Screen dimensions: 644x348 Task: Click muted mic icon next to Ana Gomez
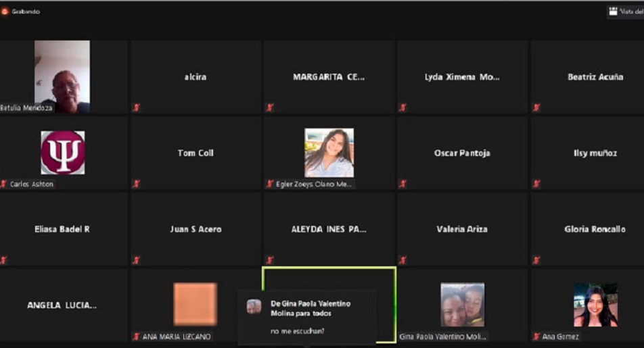coord(536,337)
